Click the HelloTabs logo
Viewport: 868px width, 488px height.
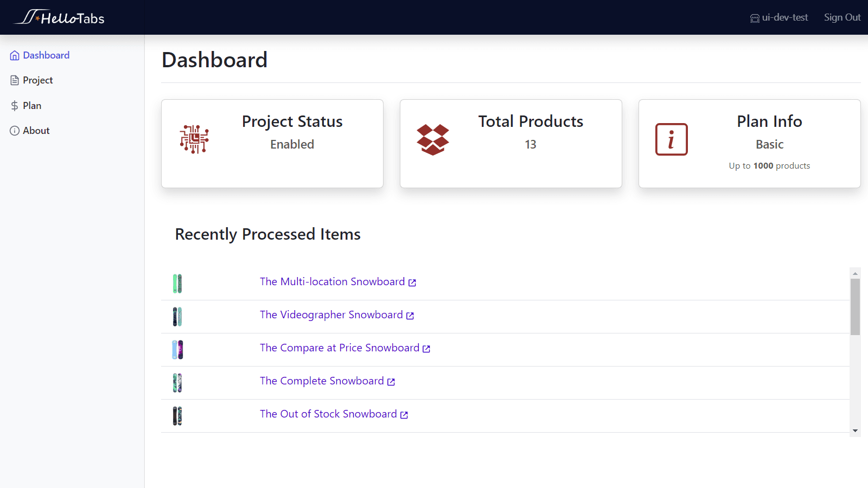pos(60,17)
